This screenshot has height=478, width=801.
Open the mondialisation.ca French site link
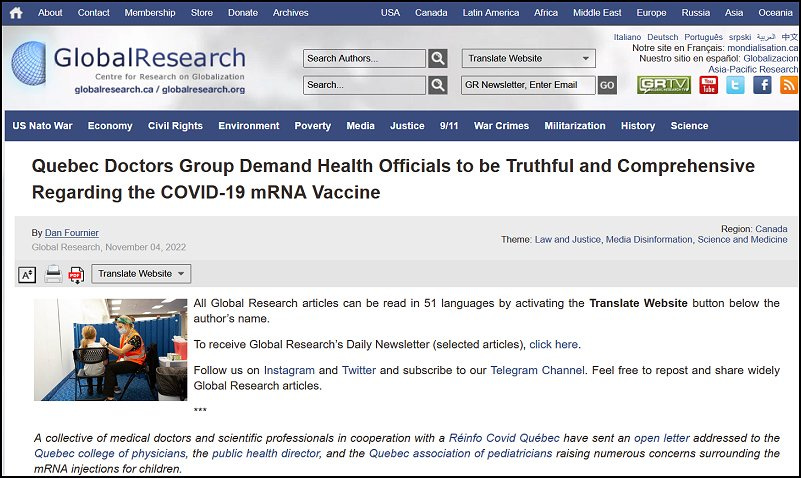coord(762,48)
